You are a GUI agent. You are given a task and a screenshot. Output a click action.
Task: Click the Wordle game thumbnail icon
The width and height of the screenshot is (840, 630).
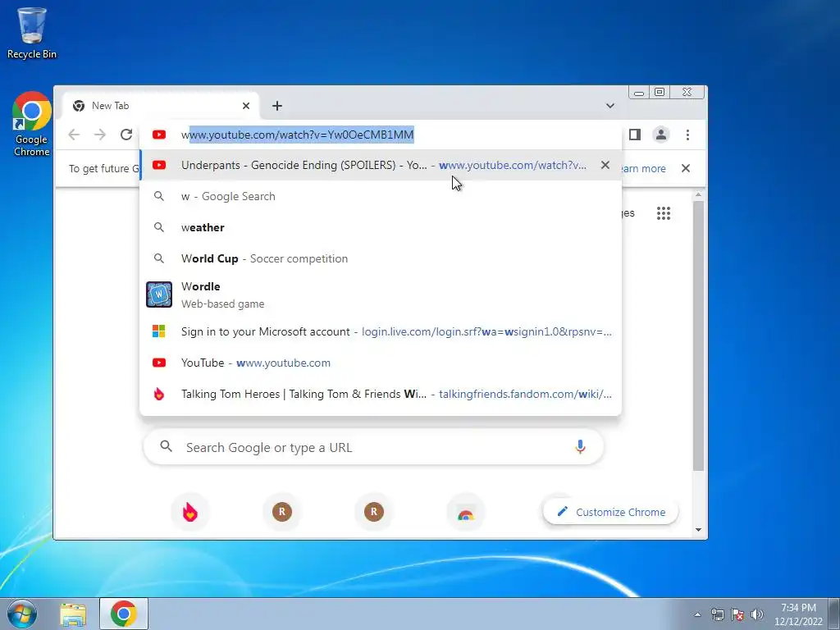(159, 294)
